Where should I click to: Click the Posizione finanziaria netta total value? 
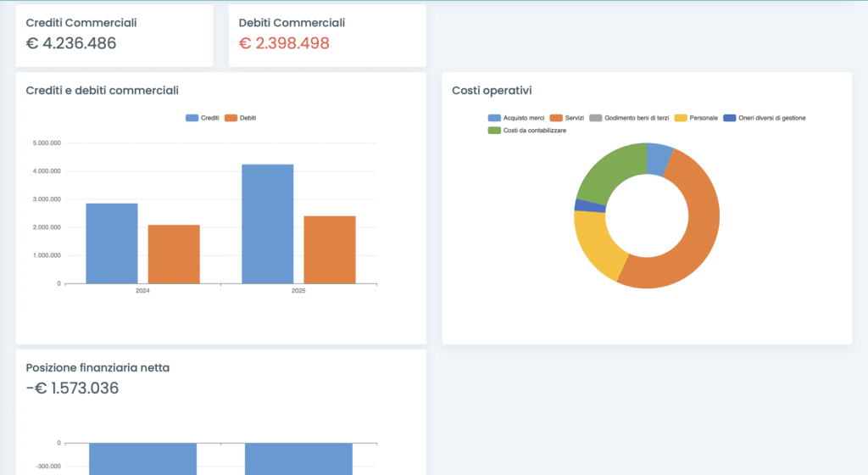72,388
